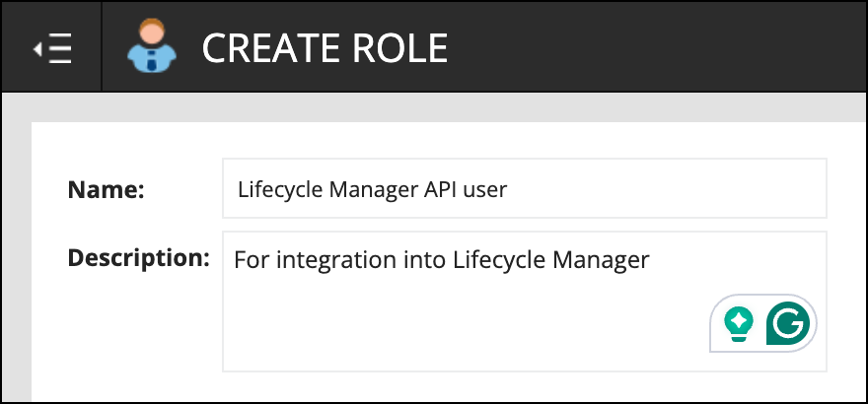Click the Name field containing Lifecycle Manager API user

click(x=524, y=188)
